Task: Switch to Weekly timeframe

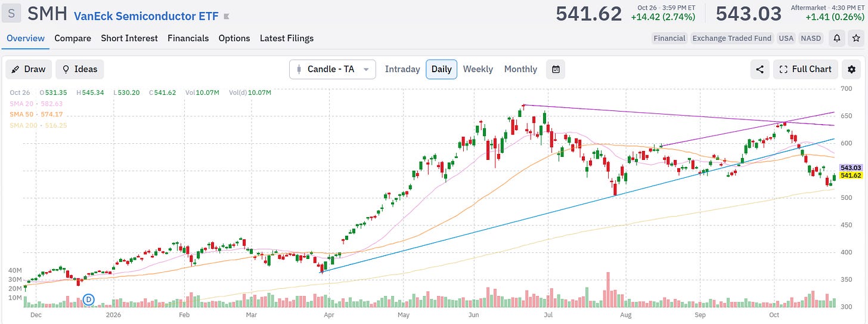Action: [478, 69]
